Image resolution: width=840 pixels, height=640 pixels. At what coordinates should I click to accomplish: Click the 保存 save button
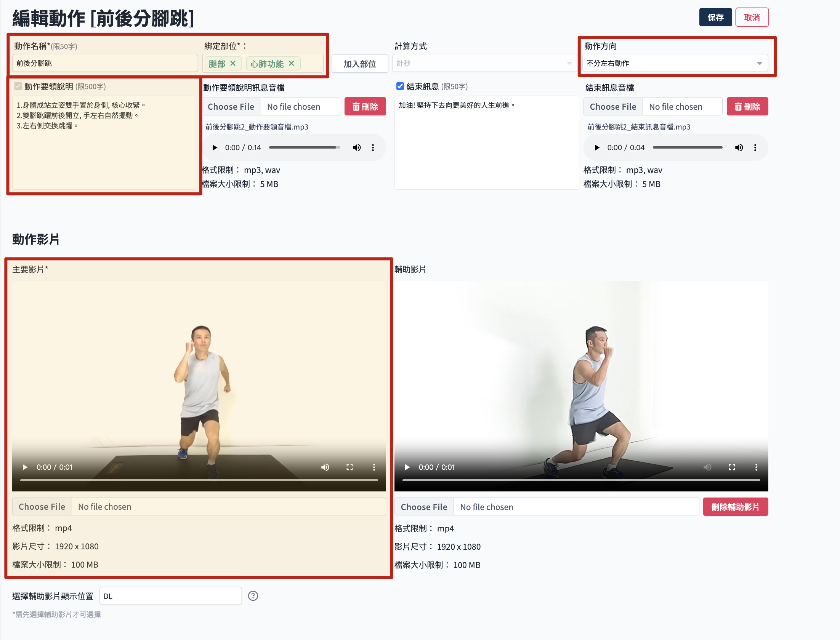click(x=715, y=18)
